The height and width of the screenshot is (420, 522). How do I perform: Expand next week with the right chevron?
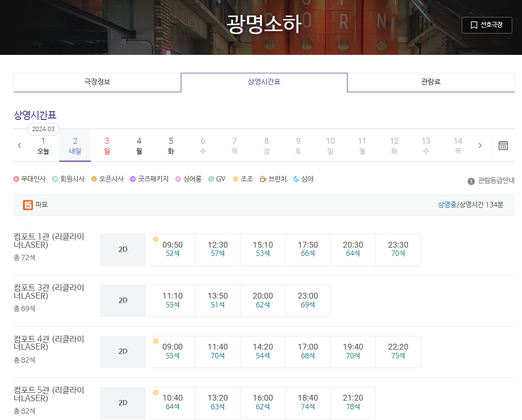click(x=480, y=145)
